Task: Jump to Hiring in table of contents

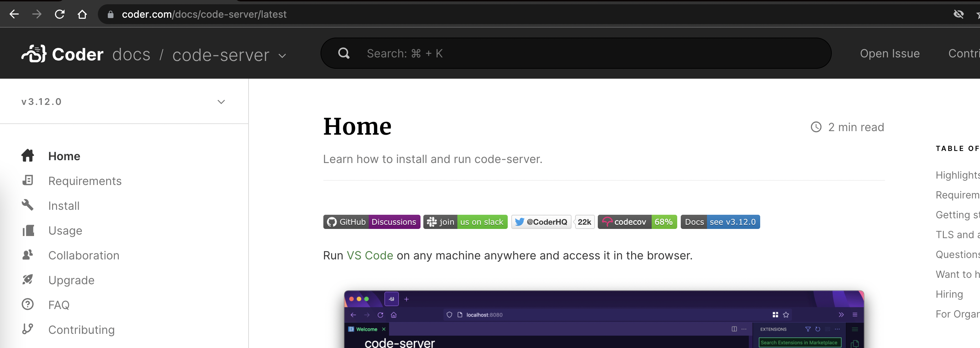Action: click(x=949, y=294)
